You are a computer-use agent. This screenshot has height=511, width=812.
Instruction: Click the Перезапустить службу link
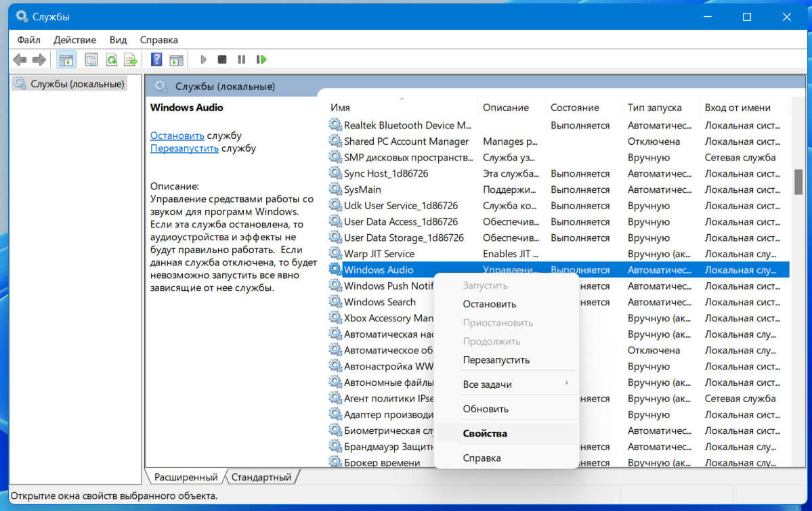(184, 148)
